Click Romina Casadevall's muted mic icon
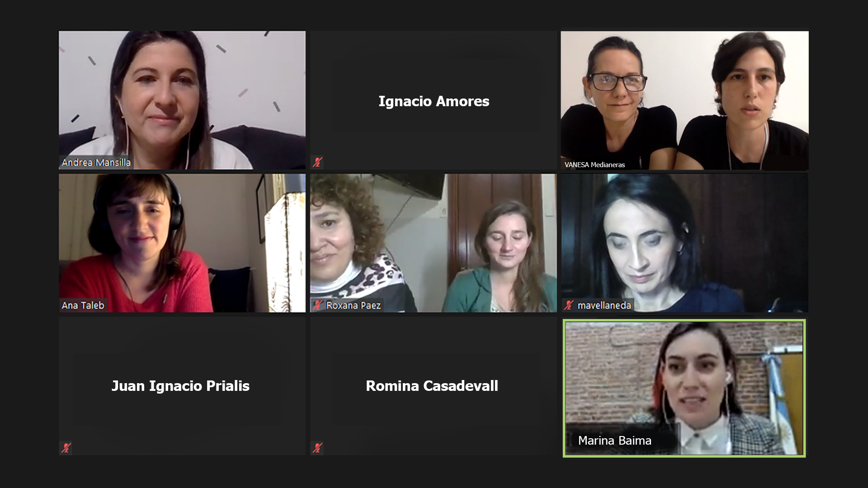This screenshot has height=488, width=868. (317, 448)
